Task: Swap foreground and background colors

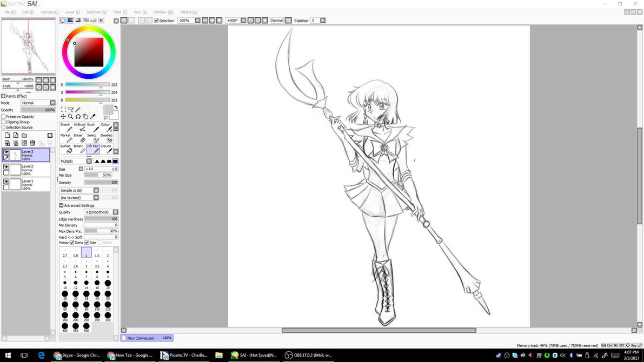Action: [116, 108]
